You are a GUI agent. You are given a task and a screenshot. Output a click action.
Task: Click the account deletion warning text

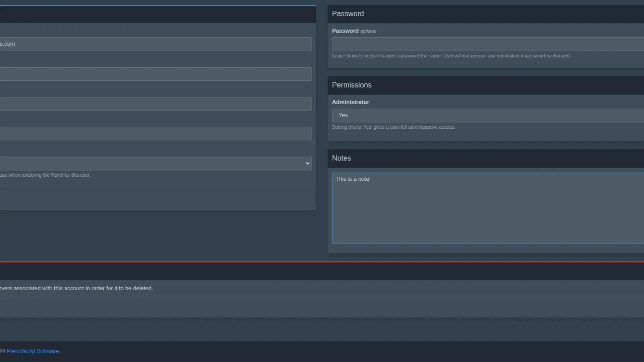click(x=76, y=288)
